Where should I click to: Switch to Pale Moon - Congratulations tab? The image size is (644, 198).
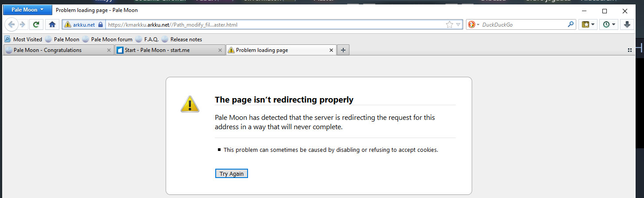(58, 50)
